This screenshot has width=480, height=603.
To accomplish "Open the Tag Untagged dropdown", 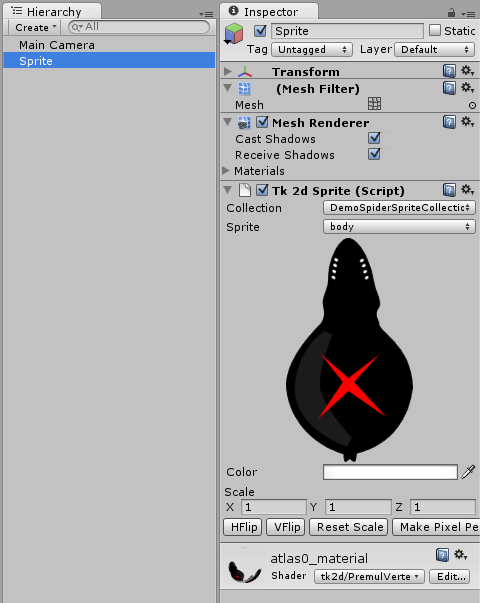I will tap(312, 50).
